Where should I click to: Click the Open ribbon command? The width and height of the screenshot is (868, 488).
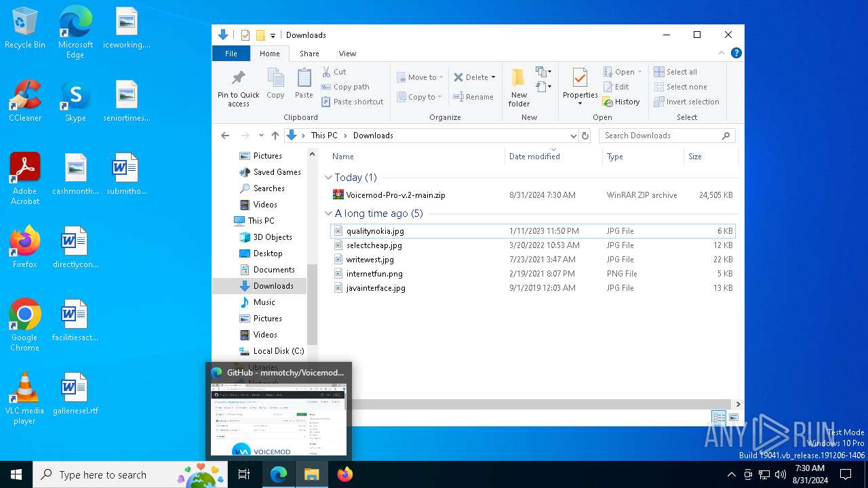coord(622,72)
